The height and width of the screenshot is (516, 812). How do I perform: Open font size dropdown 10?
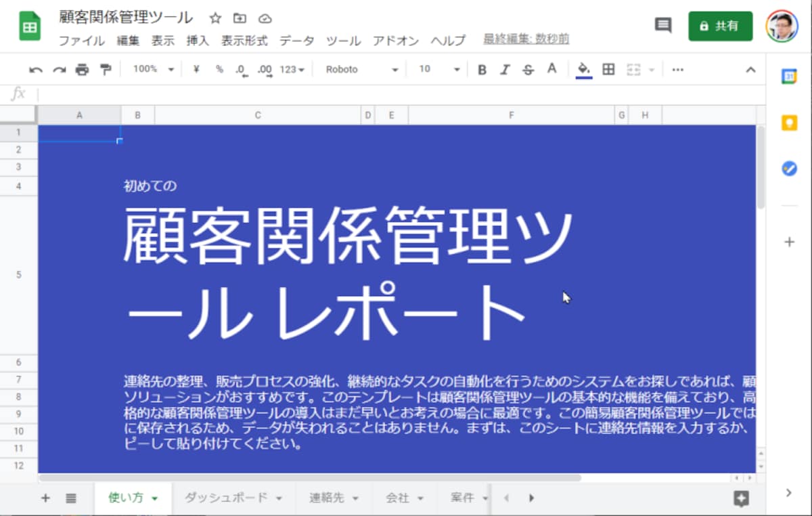(x=439, y=69)
